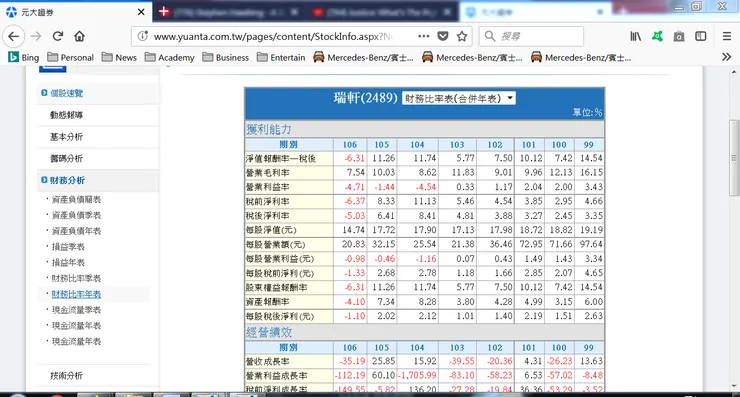The height and width of the screenshot is (397, 740).
Task: Open the Bing bookmark
Action: (x=24, y=58)
